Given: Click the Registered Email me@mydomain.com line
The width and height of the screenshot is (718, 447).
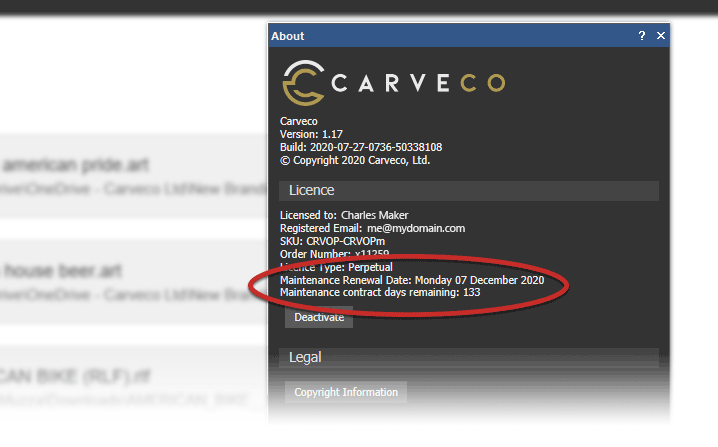Looking at the screenshot, I should click(x=372, y=228).
